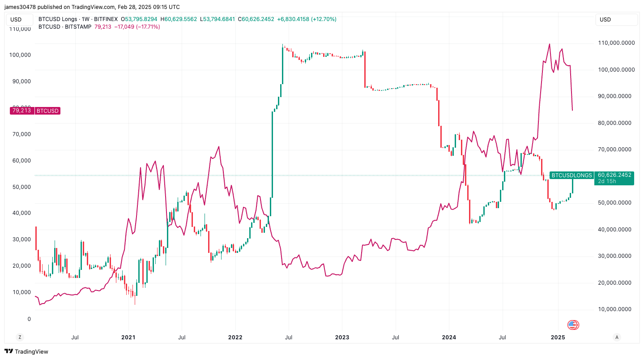Click 100,000 on the left price scale
Viewport: 644px width, 359px height.
20,55
